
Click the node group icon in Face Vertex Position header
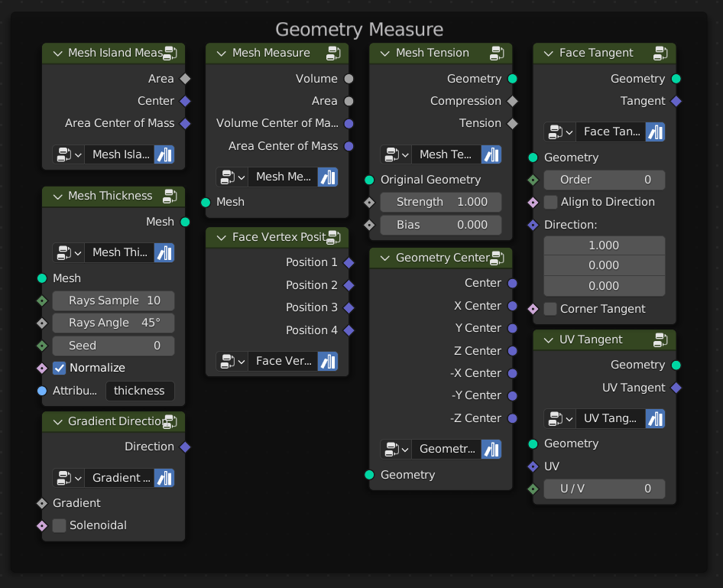pos(332,237)
